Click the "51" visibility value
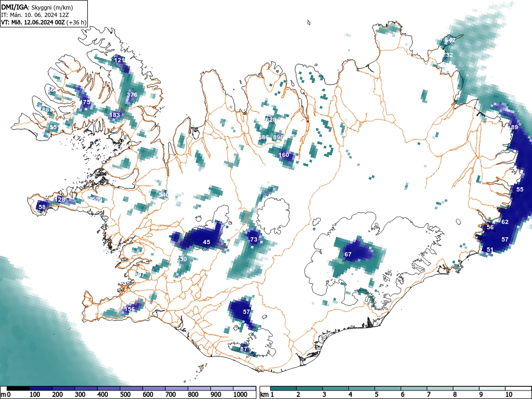 coord(490,250)
